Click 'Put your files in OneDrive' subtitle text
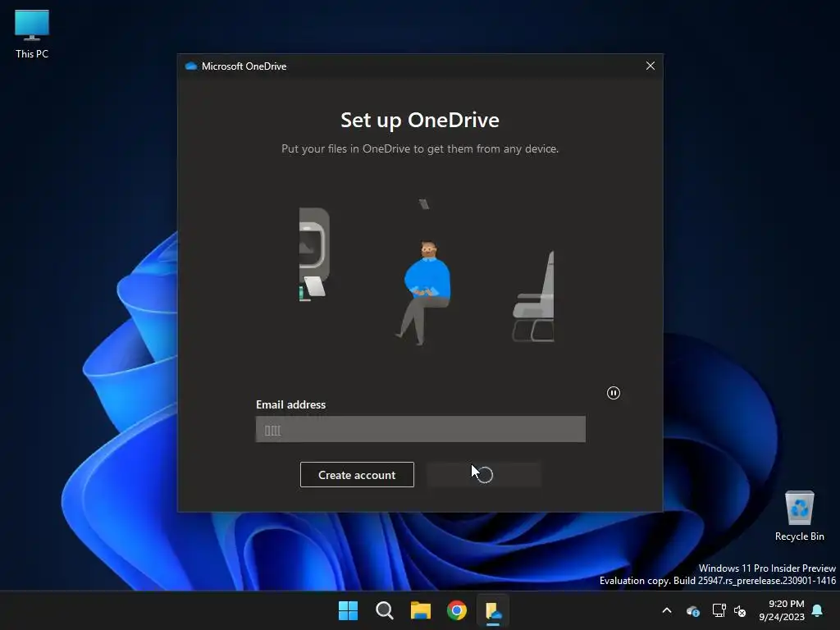 [x=420, y=149]
